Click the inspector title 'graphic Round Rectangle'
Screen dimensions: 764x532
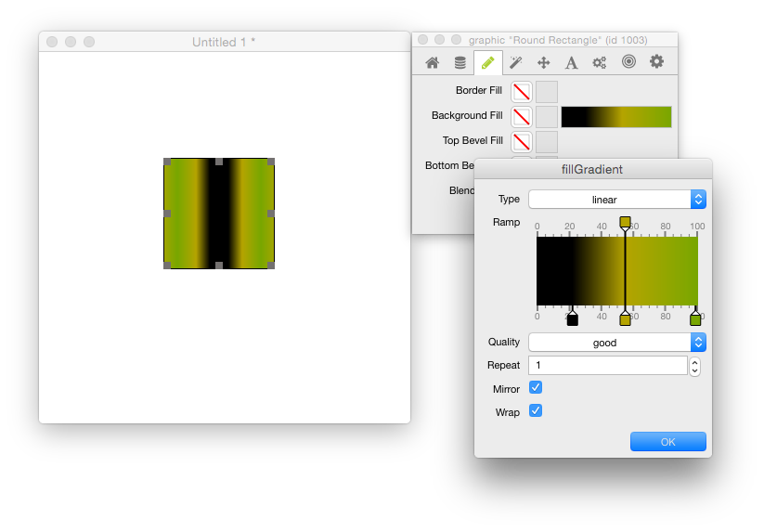pos(558,40)
